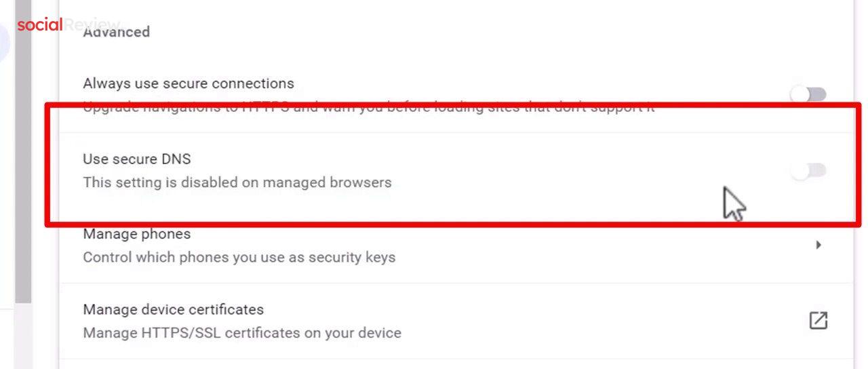This screenshot has height=369, width=868.
Task: Open the Manage phones row title
Action: (x=136, y=234)
